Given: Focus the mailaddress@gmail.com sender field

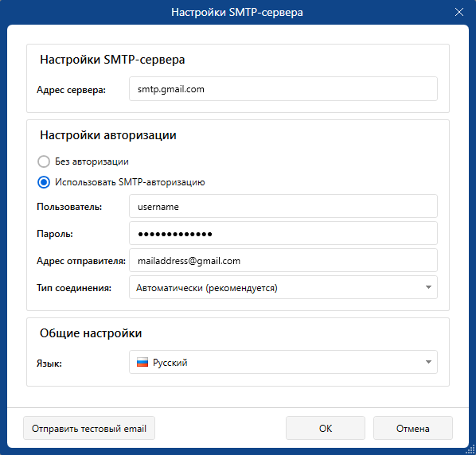Looking at the screenshot, I should click(x=283, y=260).
